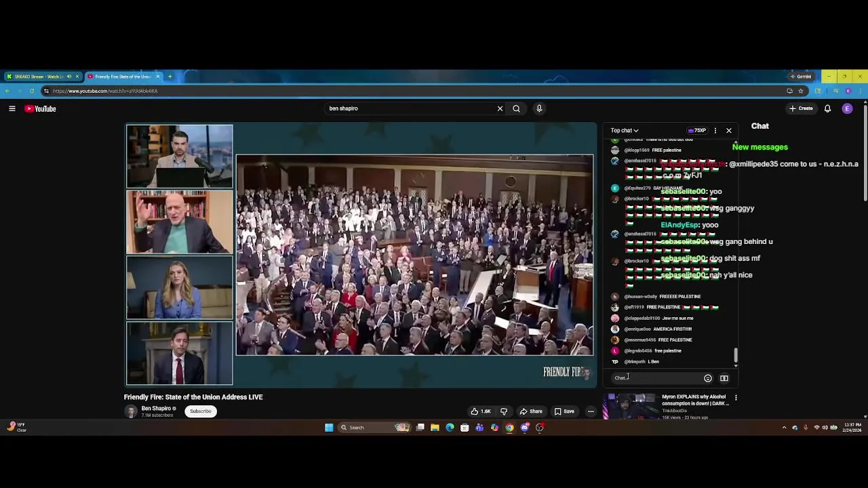Viewport: 868px width, 488px height.
Task: Click the 'New messages' overlay label
Action: [760, 147]
